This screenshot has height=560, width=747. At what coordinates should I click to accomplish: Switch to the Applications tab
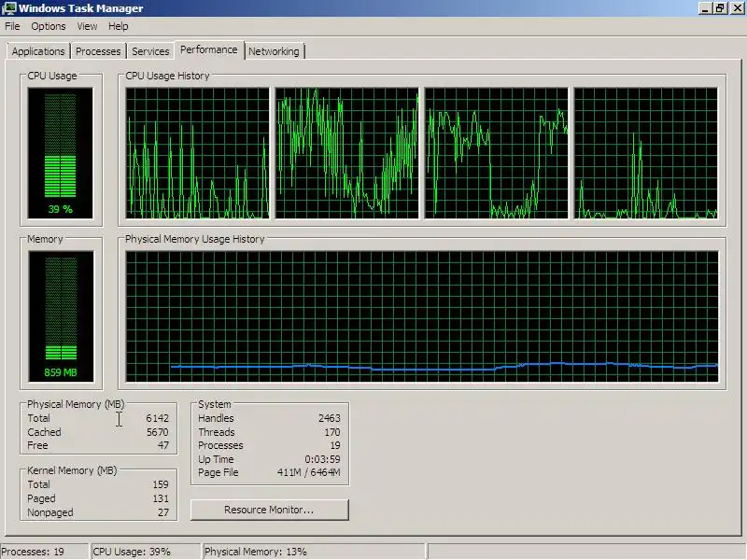coord(38,51)
